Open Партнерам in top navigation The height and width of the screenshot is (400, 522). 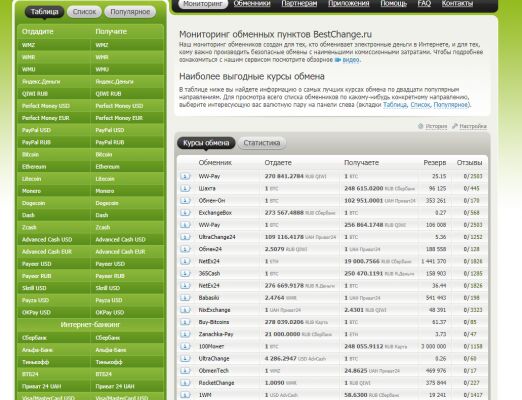[x=299, y=4]
